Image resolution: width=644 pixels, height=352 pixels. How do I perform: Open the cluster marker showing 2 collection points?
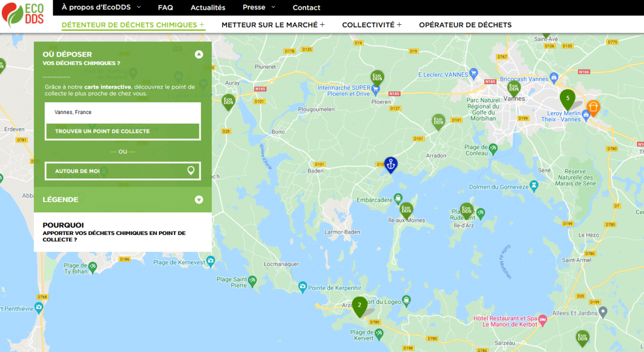pyautogui.click(x=359, y=307)
